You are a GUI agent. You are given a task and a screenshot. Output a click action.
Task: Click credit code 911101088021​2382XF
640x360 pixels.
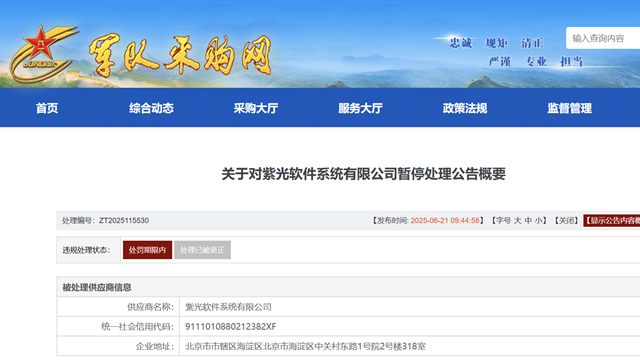coord(231,327)
